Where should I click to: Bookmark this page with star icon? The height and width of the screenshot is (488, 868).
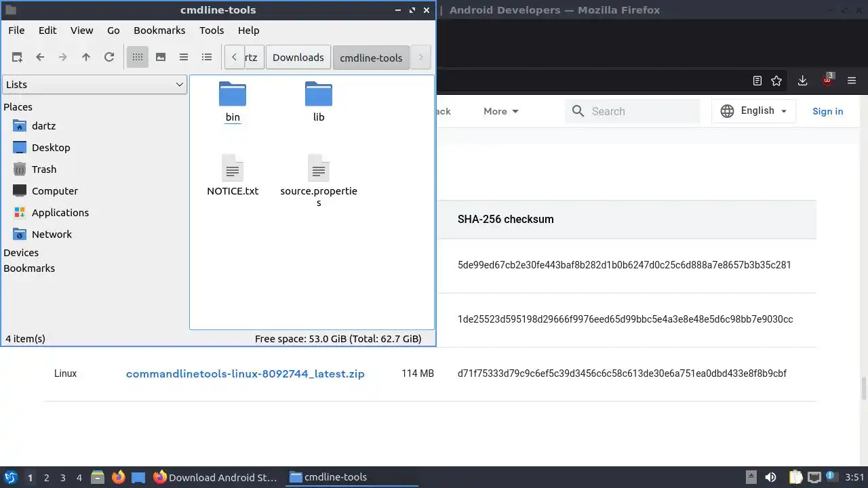point(776,81)
